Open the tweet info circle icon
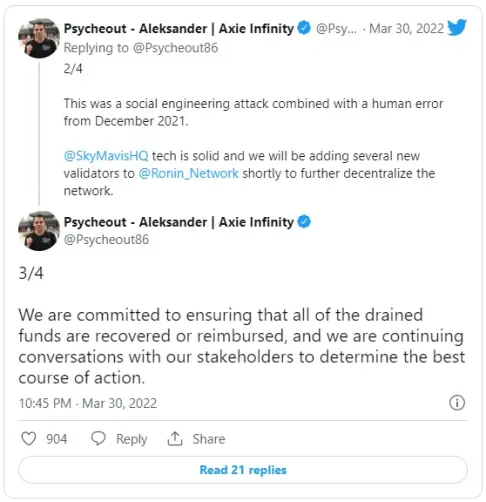 457,403
